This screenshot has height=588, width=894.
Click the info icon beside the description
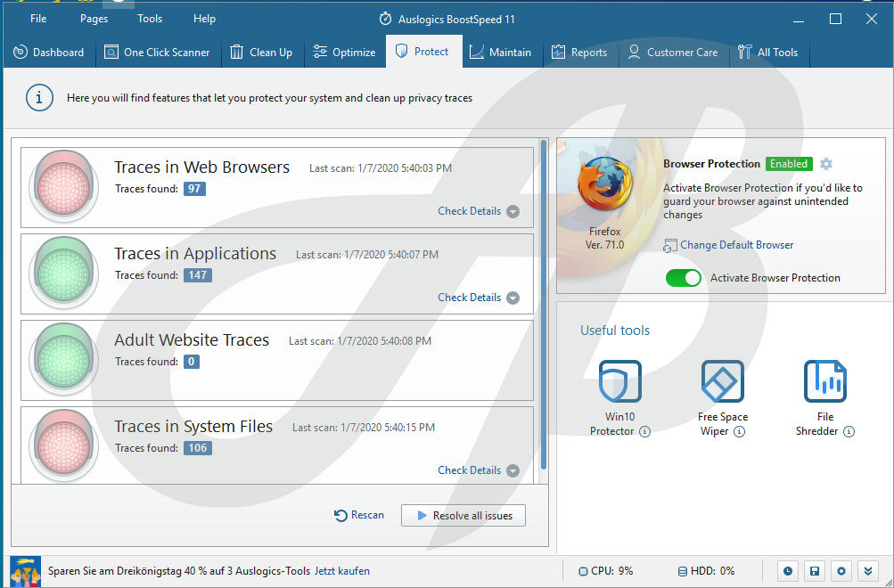[x=39, y=98]
